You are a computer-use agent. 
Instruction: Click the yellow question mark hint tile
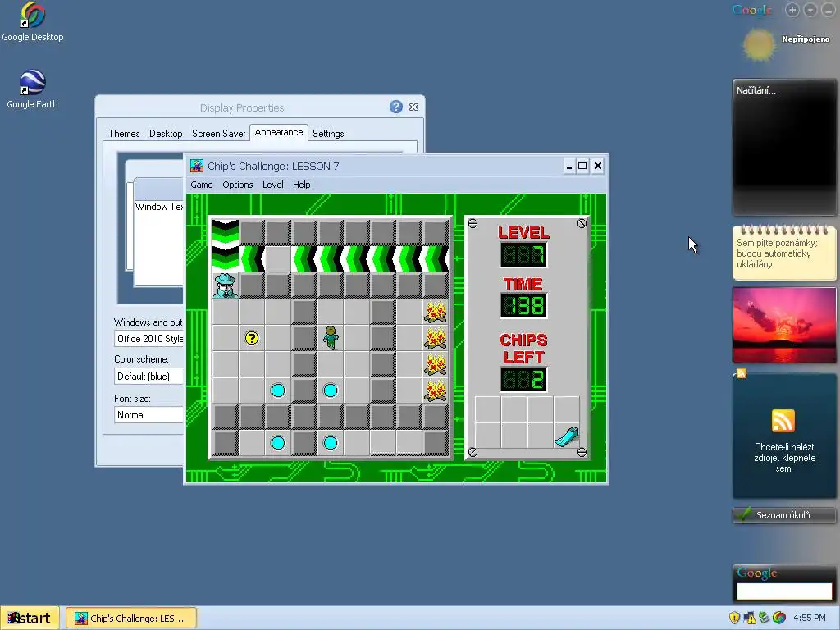tap(252, 337)
